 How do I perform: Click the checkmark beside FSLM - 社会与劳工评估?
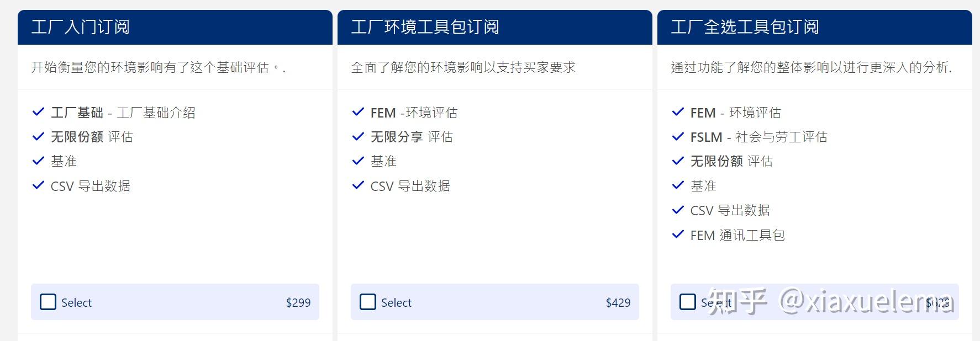point(677,136)
